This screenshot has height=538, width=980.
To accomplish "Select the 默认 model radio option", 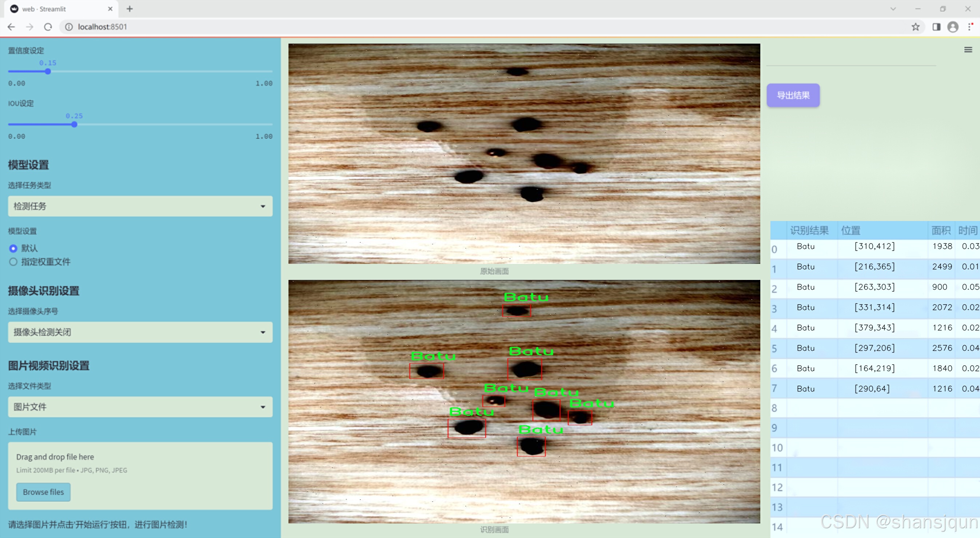I will [x=13, y=248].
